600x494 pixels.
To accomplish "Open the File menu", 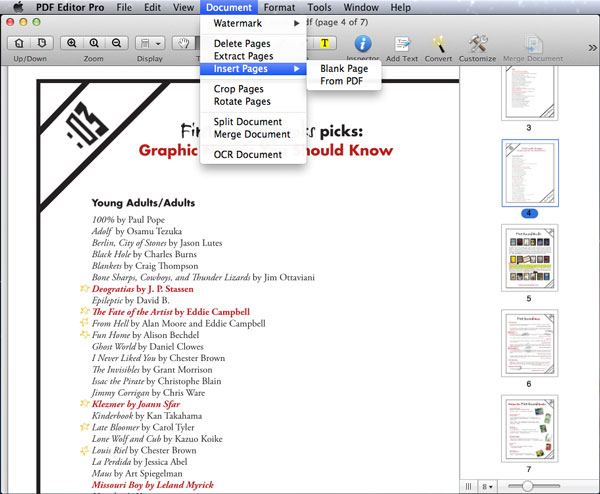I will (x=124, y=7).
